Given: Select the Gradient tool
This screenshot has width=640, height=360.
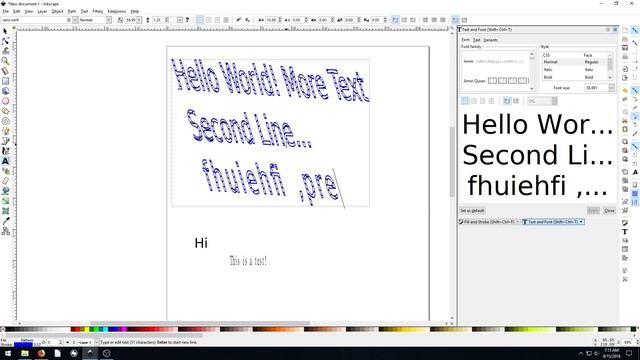Looking at the screenshot, I should tap(5, 201).
